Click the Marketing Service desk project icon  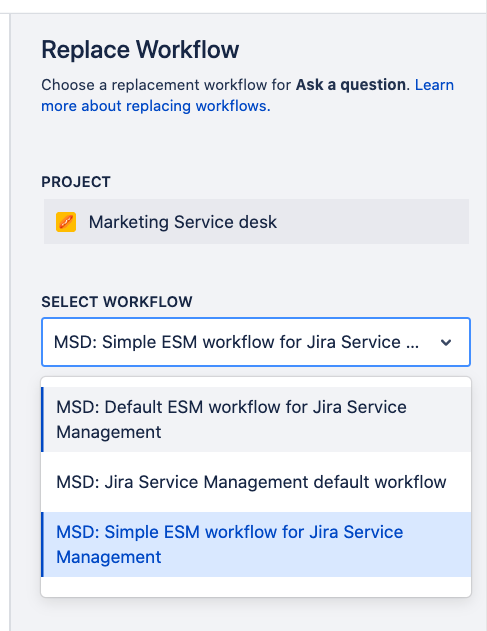tap(66, 222)
